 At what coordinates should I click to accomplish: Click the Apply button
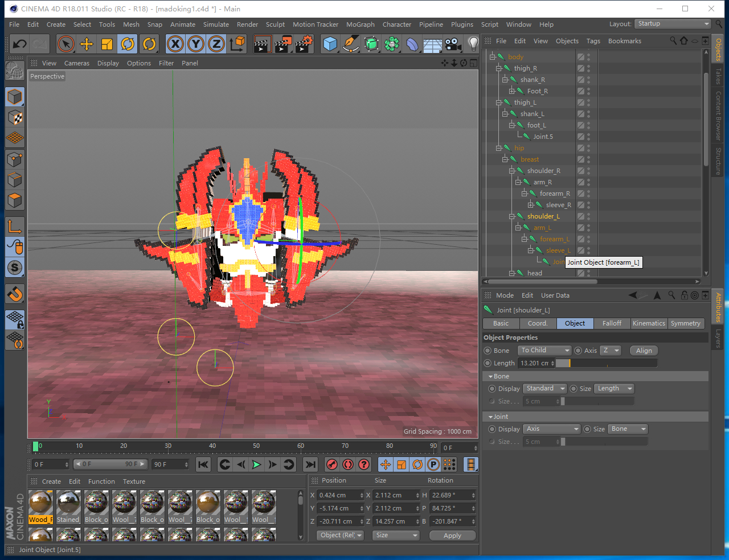click(452, 536)
